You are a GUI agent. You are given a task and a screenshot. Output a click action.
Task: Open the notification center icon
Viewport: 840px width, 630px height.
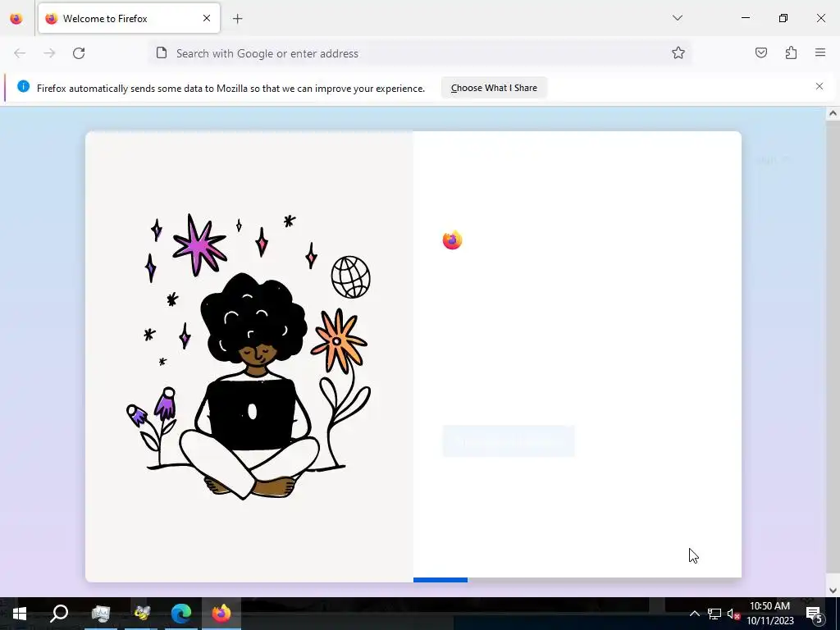815,614
